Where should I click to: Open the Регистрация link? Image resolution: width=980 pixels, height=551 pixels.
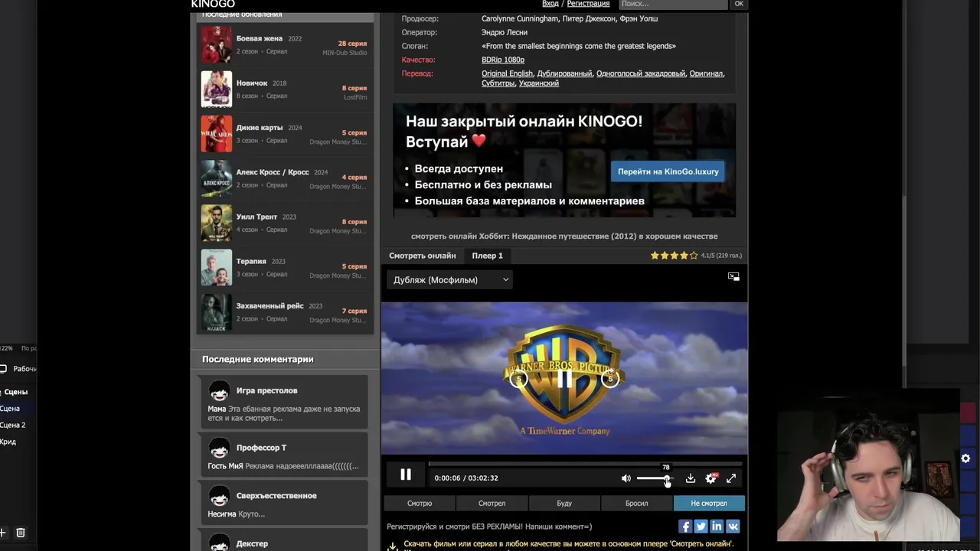coord(588,4)
